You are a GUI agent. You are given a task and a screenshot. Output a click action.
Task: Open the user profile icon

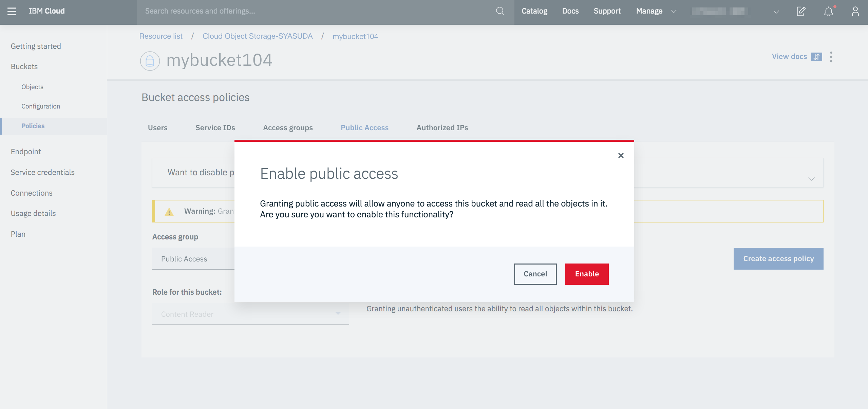[855, 11]
